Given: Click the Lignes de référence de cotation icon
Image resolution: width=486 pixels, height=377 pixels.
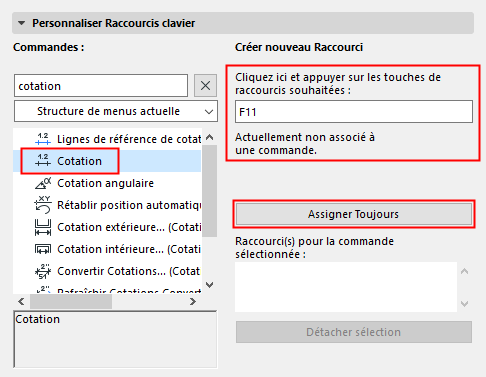Looking at the screenshot, I should [43, 139].
